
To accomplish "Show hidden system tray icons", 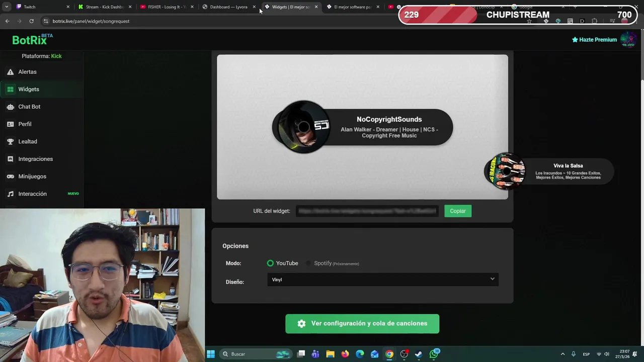I will click(x=562, y=354).
